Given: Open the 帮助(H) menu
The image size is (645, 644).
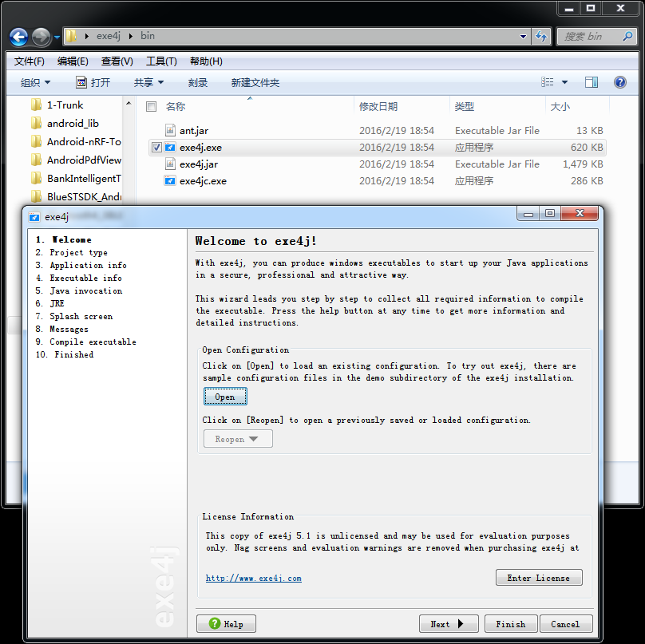Looking at the screenshot, I should 206,61.
